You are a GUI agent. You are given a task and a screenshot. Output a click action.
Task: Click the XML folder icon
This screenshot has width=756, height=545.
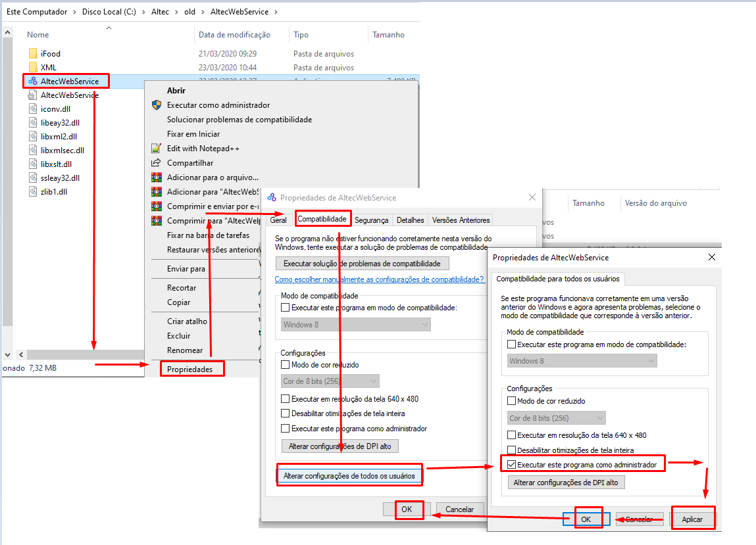click(33, 67)
